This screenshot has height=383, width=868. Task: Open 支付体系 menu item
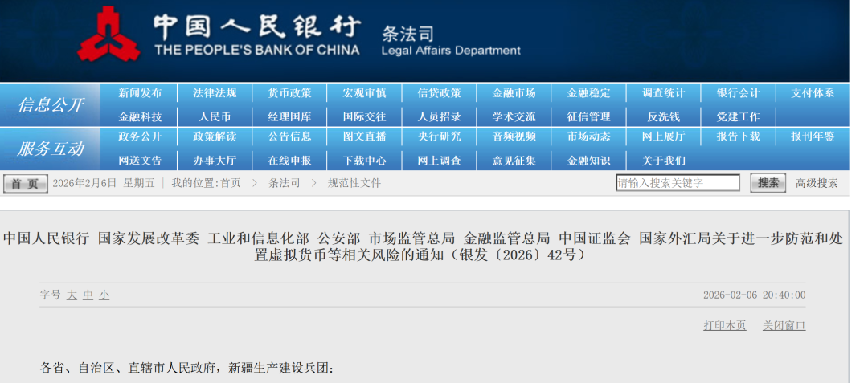click(813, 93)
